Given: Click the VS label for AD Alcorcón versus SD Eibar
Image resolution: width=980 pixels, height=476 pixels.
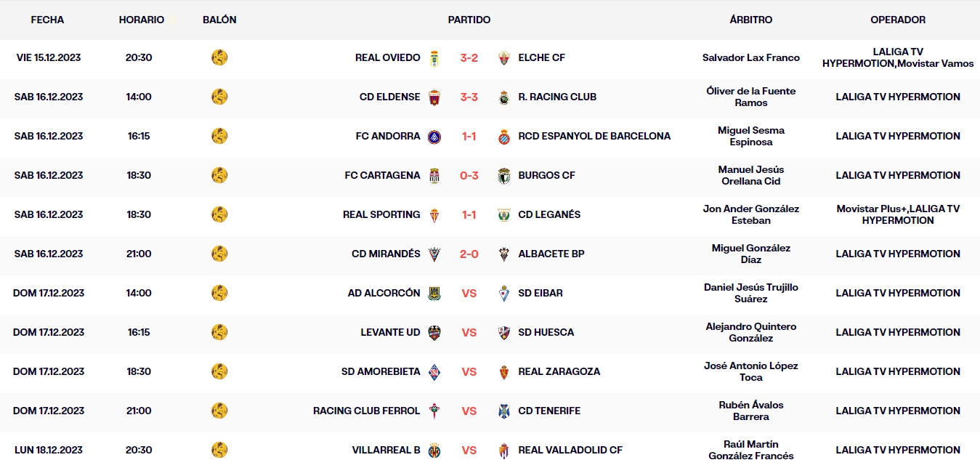Looking at the screenshot, I should (x=471, y=293).
